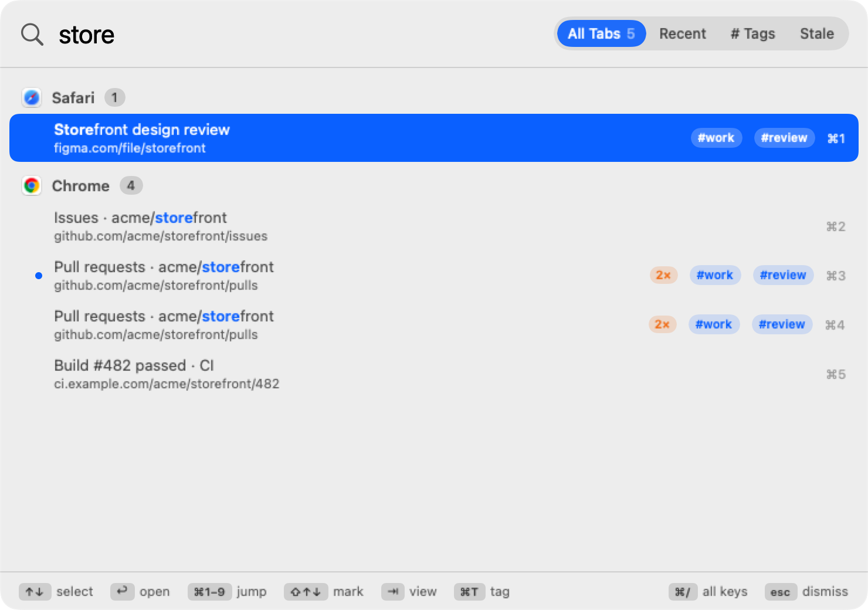Open Issues · acme/storefront result

(434, 226)
